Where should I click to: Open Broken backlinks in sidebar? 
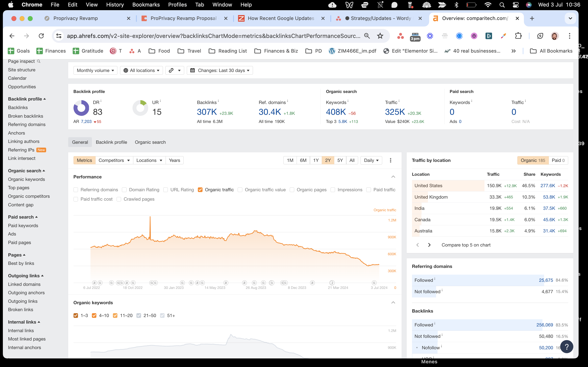click(x=26, y=116)
